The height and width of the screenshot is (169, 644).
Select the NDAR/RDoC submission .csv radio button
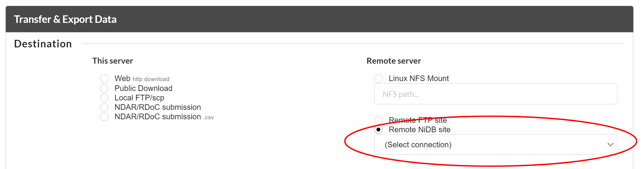(x=104, y=117)
